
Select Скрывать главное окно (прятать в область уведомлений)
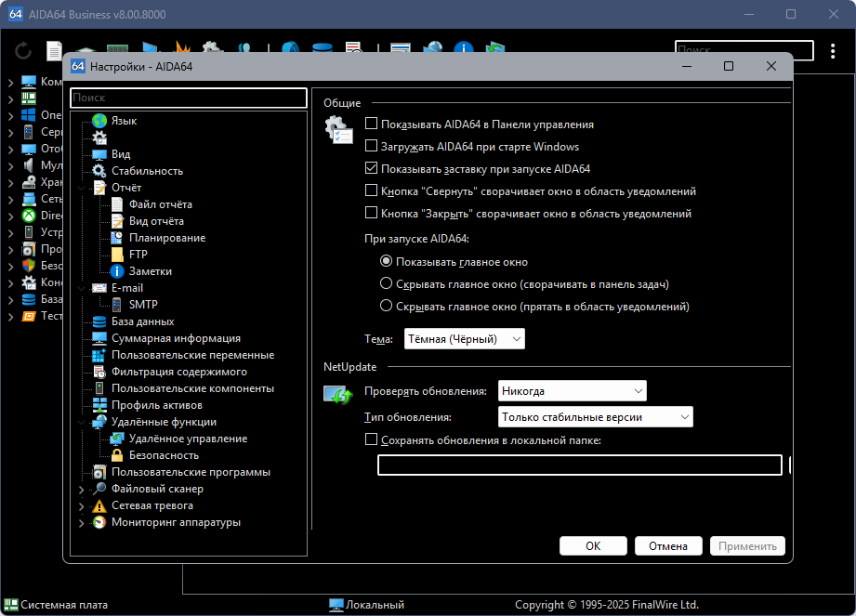pyautogui.click(x=386, y=306)
